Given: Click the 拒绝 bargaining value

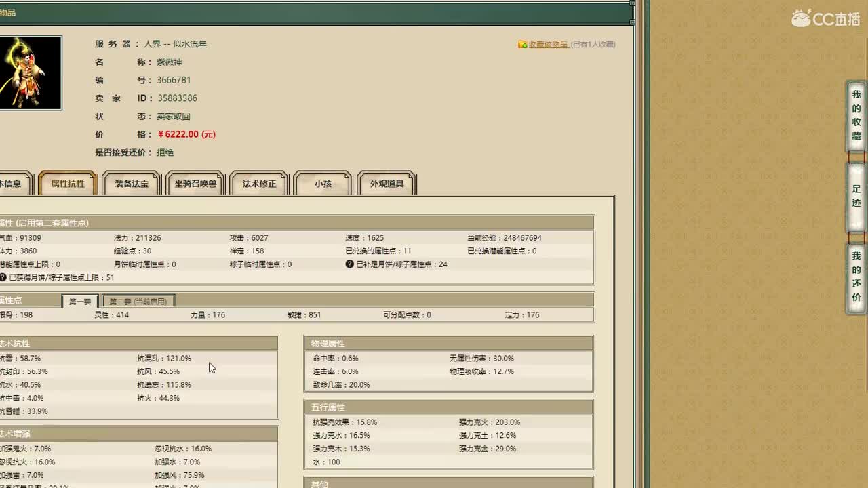Looking at the screenshot, I should point(165,152).
